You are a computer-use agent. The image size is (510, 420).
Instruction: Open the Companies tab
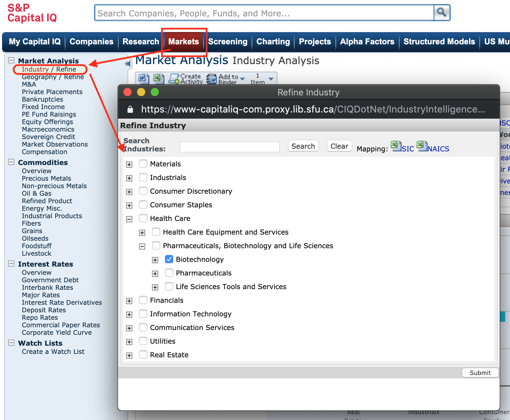pos(91,42)
